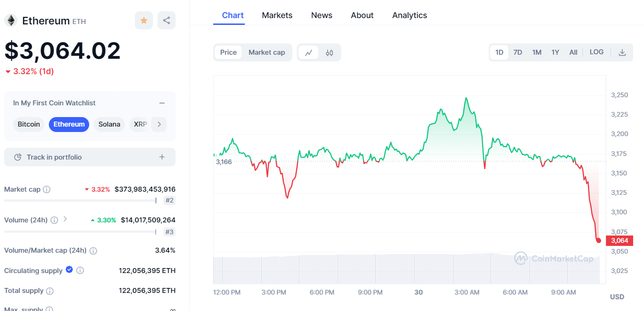This screenshot has height=311, width=644.
Task: Click verified badge next to Circulating supply
Action: tap(69, 269)
